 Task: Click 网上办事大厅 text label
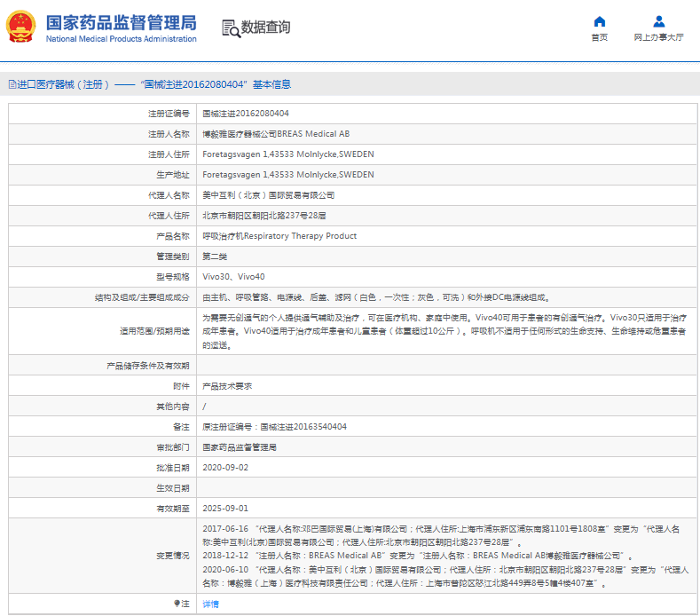point(659,37)
